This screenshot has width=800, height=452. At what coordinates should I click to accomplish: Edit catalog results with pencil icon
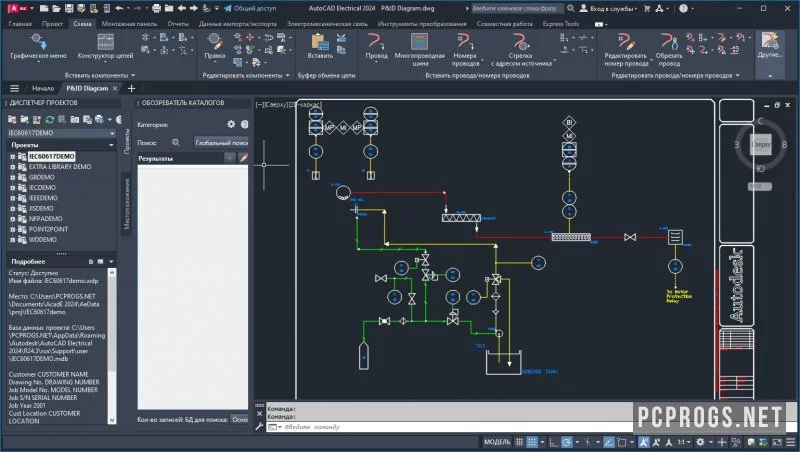point(243,158)
